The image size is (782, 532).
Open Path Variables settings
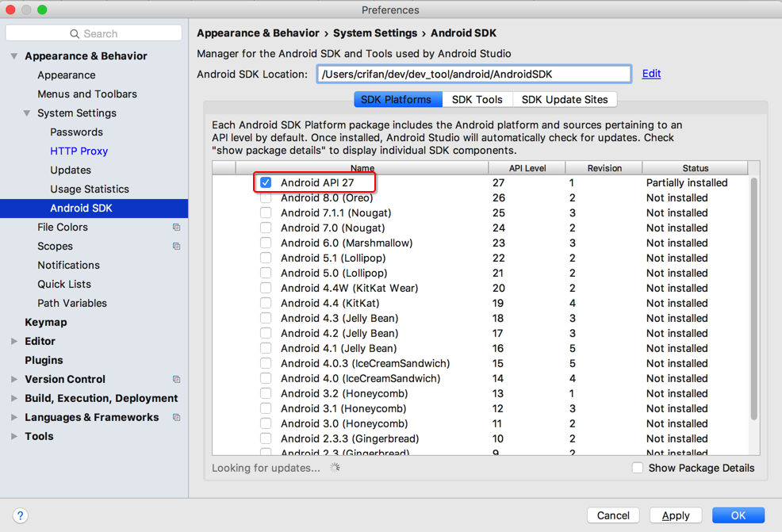click(72, 303)
